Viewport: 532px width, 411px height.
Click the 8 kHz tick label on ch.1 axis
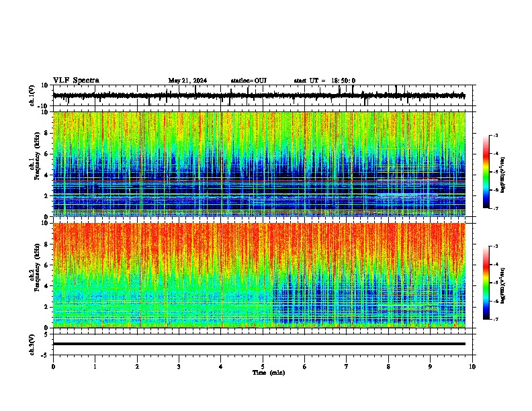click(46, 133)
